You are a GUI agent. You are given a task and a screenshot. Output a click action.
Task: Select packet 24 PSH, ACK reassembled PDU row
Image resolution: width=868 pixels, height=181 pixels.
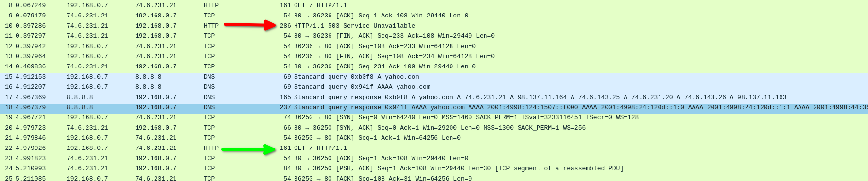[x=434, y=168]
